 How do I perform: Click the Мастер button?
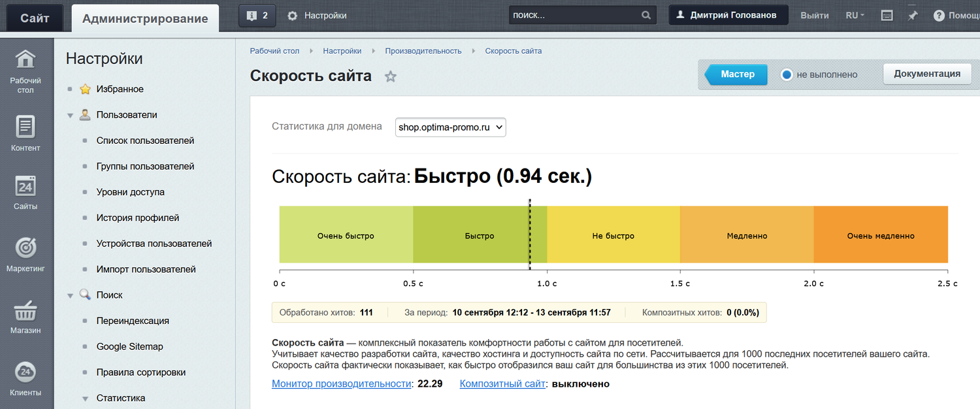tap(736, 74)
